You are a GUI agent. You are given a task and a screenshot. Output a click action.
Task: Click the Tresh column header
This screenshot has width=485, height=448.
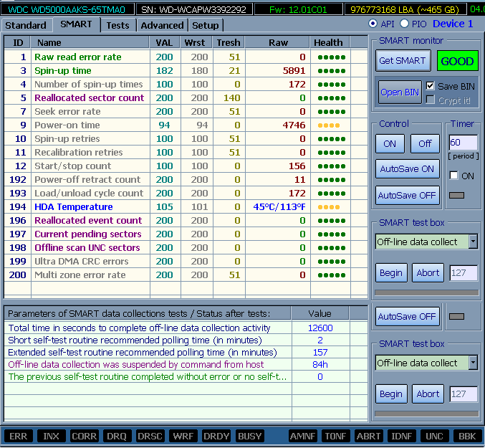pos(229,42)
